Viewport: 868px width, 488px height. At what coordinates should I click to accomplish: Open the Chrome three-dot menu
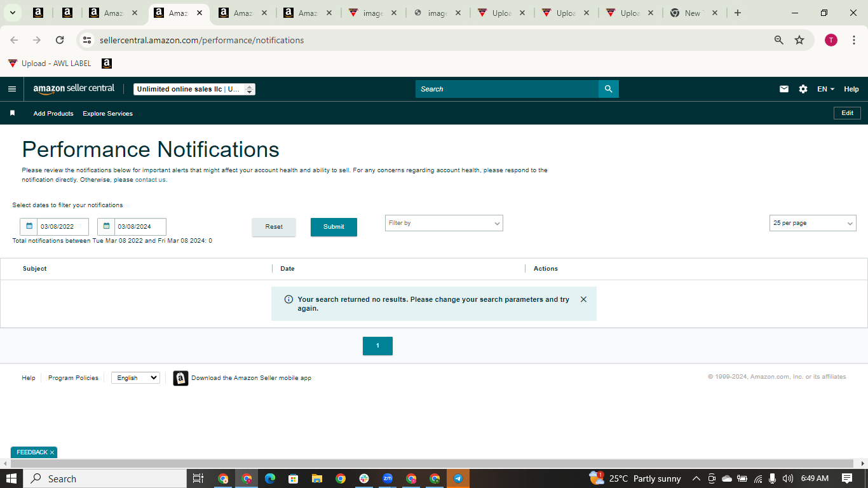click(x=854, y=40)
